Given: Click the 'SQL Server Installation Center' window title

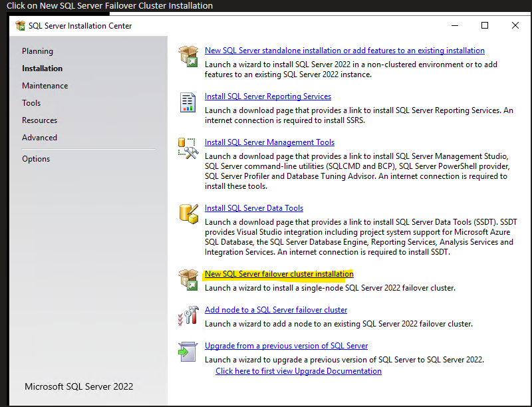Looking at the screenshot, I should 80,26.
